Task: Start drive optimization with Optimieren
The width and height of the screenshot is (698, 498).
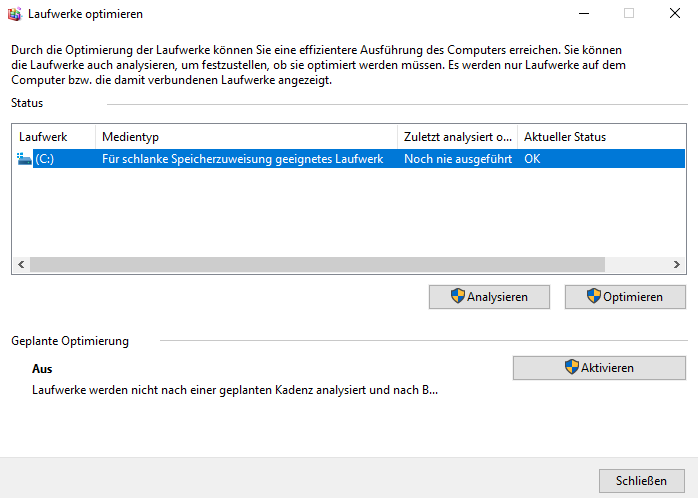Action: [x=625, y=297]
